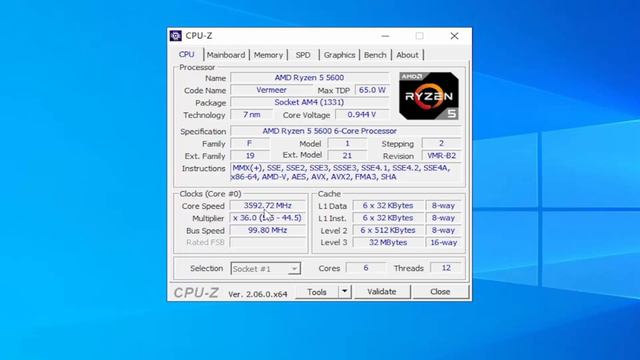Click the Family value F
The image size is (640, 360).
(x=249, y=143)
